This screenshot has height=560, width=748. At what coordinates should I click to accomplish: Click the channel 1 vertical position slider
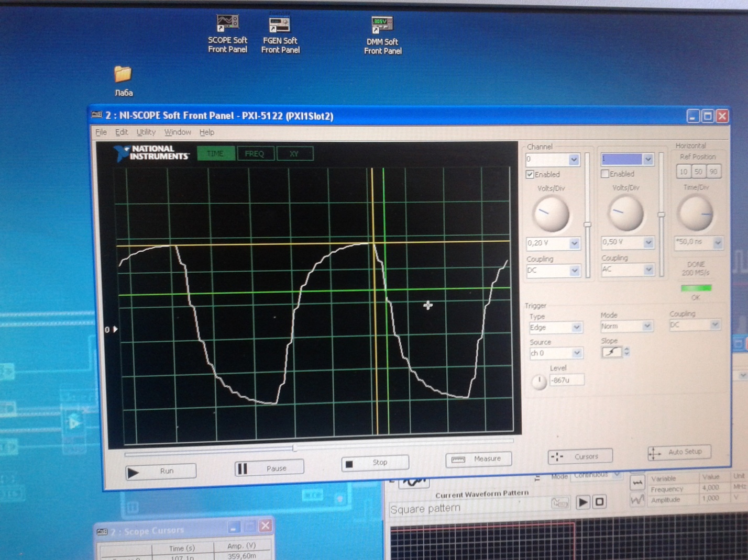(661, 215)
